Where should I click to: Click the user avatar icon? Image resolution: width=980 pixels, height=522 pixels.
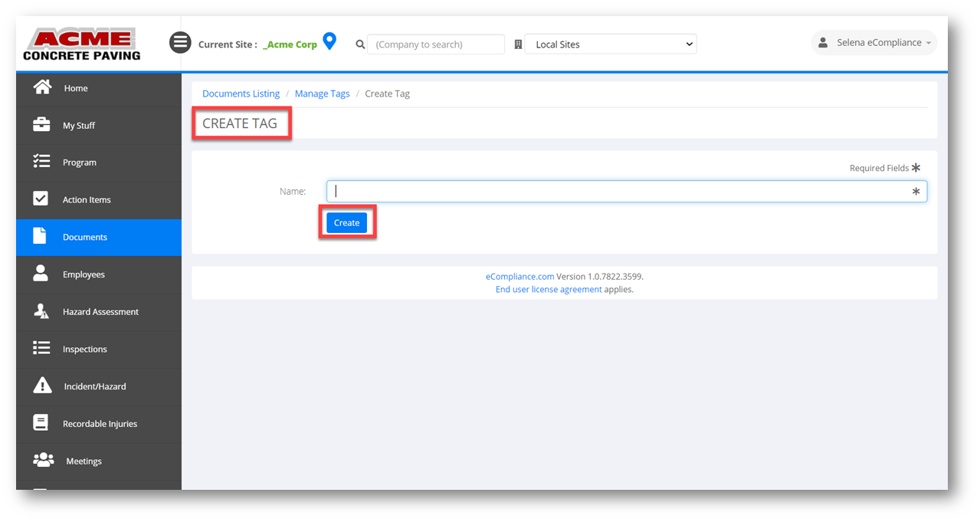click(823, 43)
